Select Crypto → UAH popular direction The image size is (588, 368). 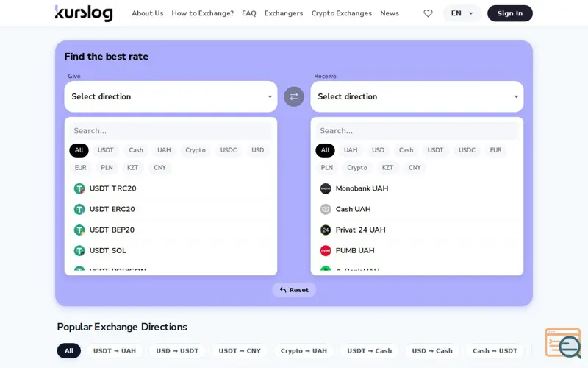304,351
